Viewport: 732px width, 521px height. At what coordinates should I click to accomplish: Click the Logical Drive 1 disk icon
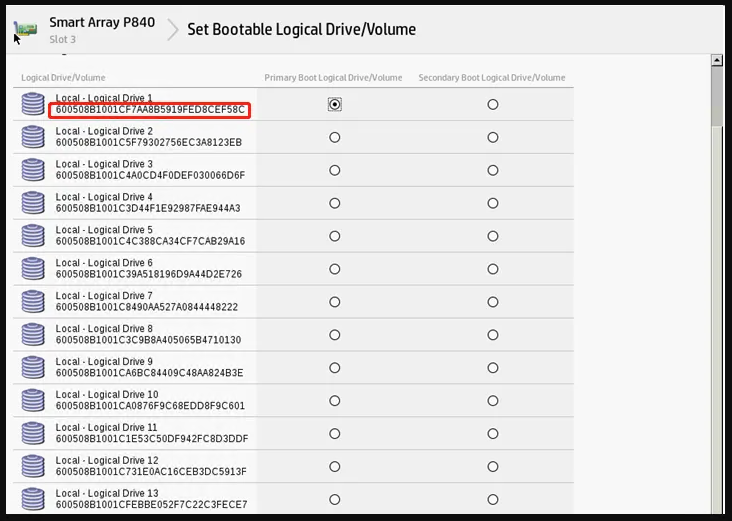coord(33,104)
